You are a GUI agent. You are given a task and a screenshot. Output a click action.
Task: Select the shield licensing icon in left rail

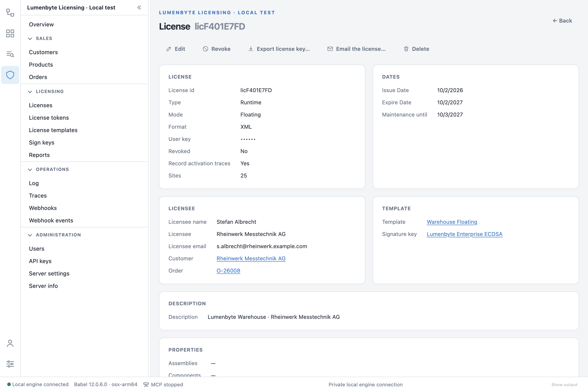(10, 75)
